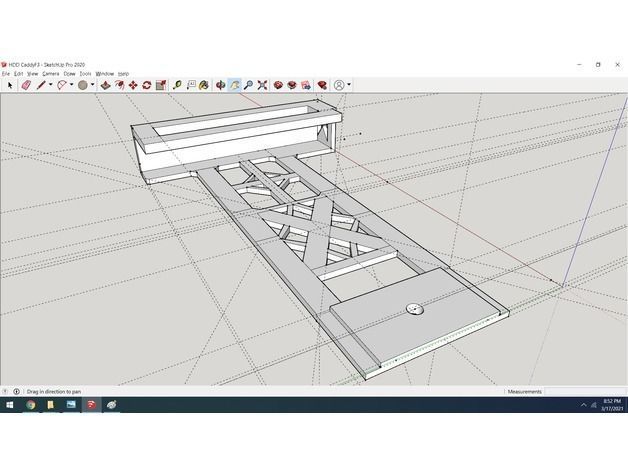Open the 3D Warehouse icon
This screenshot has height=472, width=628.
[278, 85]
